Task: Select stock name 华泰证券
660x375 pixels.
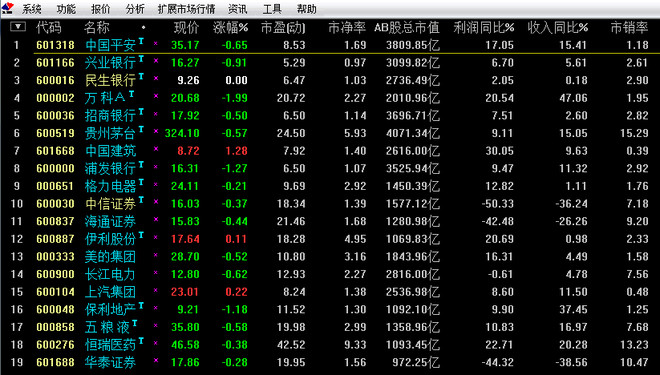Action: tap(110, 362)
